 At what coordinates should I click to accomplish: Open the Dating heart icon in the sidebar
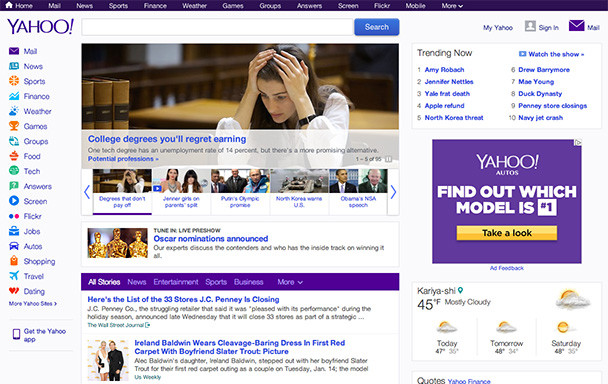pos(14,291)
